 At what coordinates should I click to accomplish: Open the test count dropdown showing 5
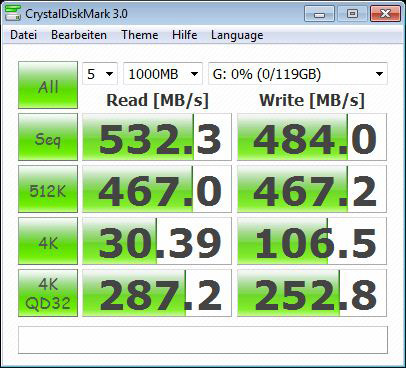point(100,74)
